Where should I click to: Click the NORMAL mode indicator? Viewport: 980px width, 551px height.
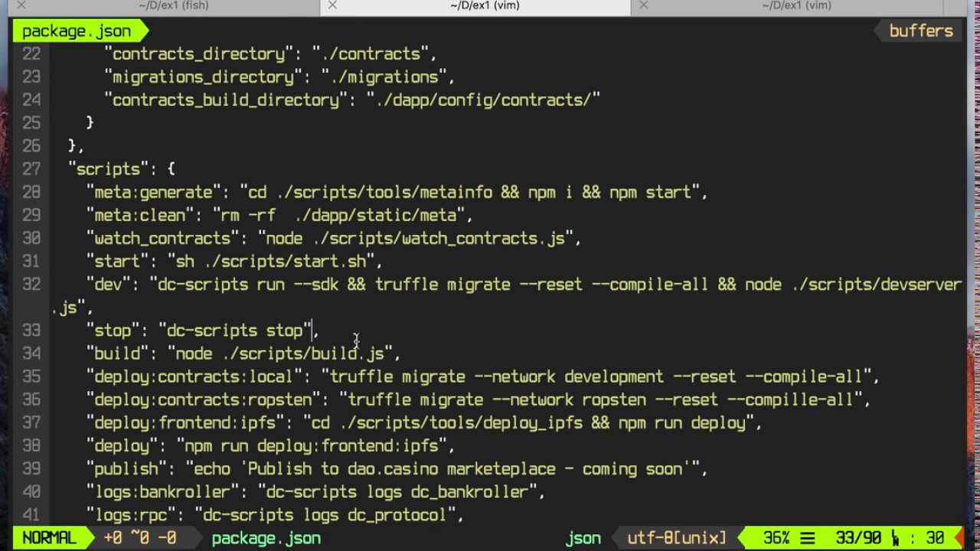pos(50,538)
